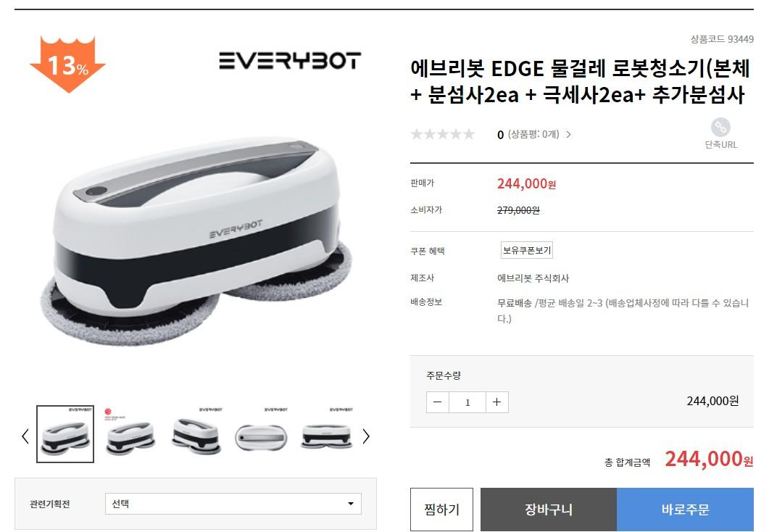Select the top-view robot thumbnail
Screen dimensions: 769x532
[261, 434]
